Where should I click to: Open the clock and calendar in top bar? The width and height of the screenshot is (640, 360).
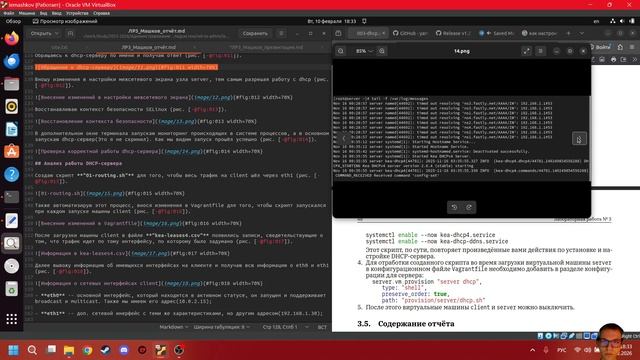point(332,21)
